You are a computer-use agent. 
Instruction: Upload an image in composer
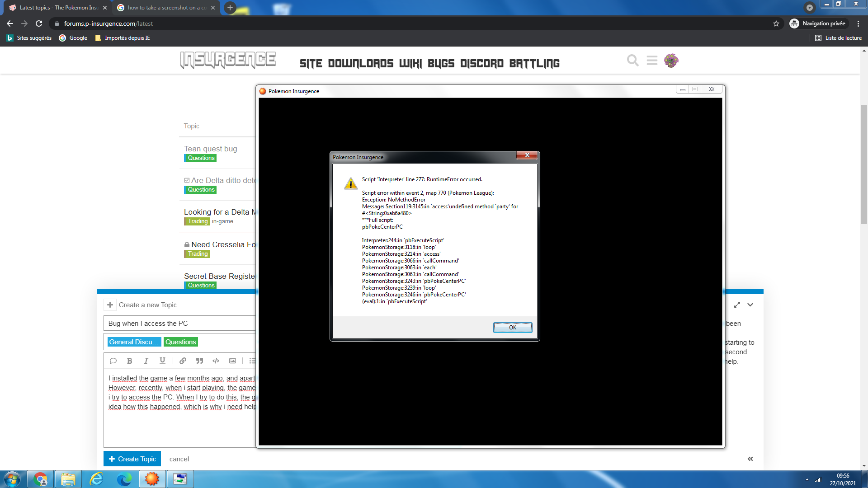point(232,361)
